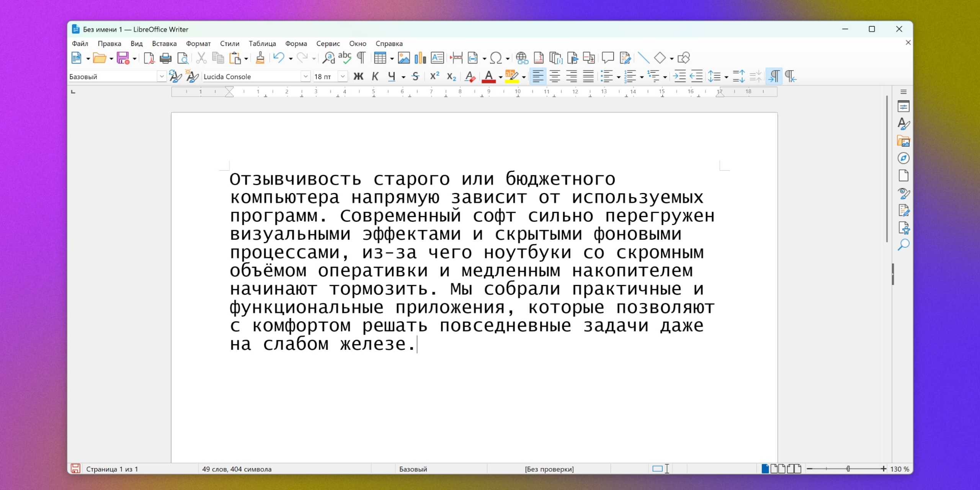Open the Формат menu
980x490 pixels.
tap(198, 44)
